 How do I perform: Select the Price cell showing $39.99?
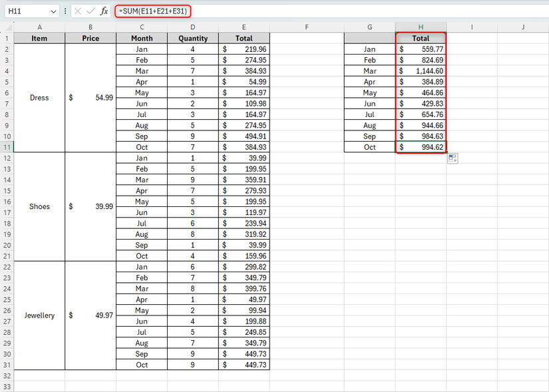pos(90,206)
